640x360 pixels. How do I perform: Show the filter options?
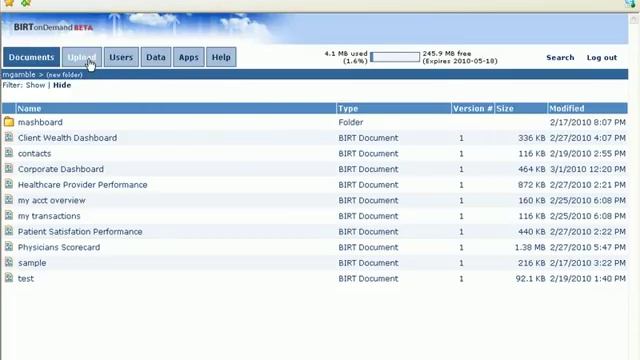tap(35, 85)
